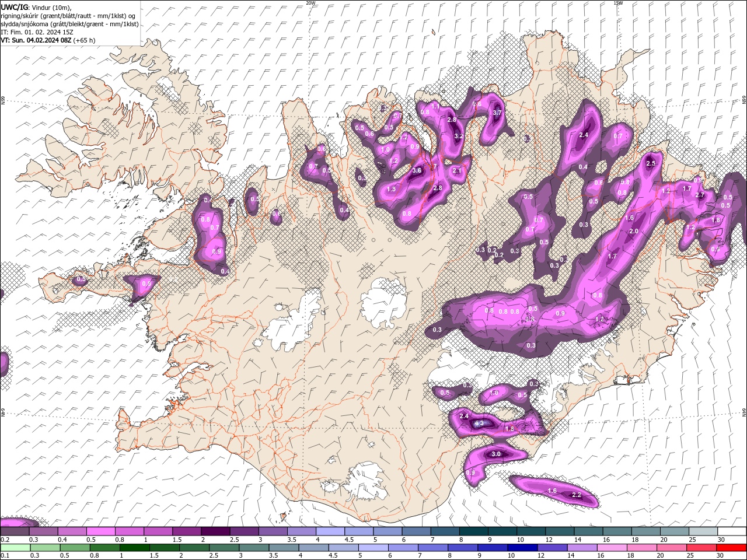This screenshot has height=560, width=747.
Task: Select the red swatch ending the rain legend
Action: coord(732,548)
